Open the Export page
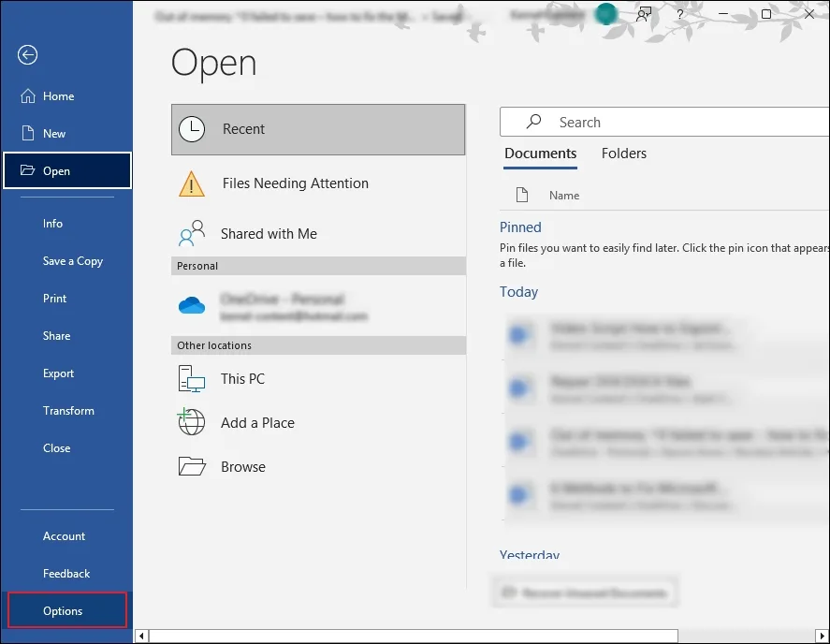 click(x=66, y=373)
